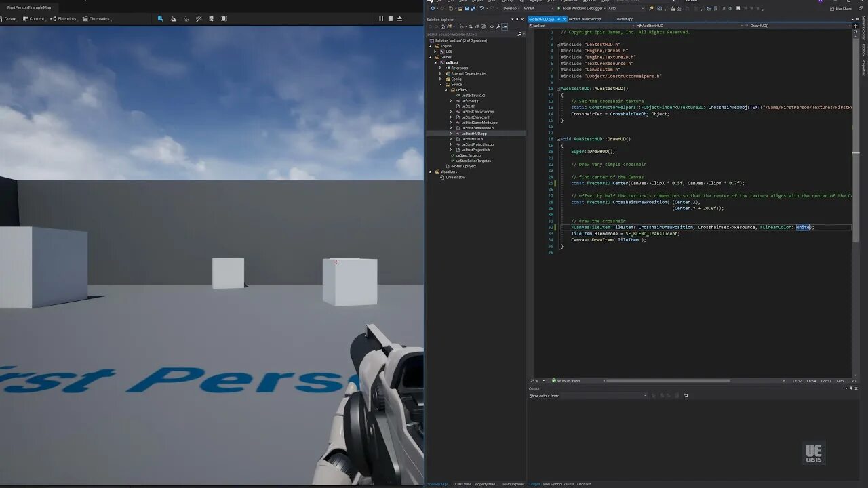Click the Undo icon in Visual Studio toolbar

pyautogui.click(x=481, y=8)
